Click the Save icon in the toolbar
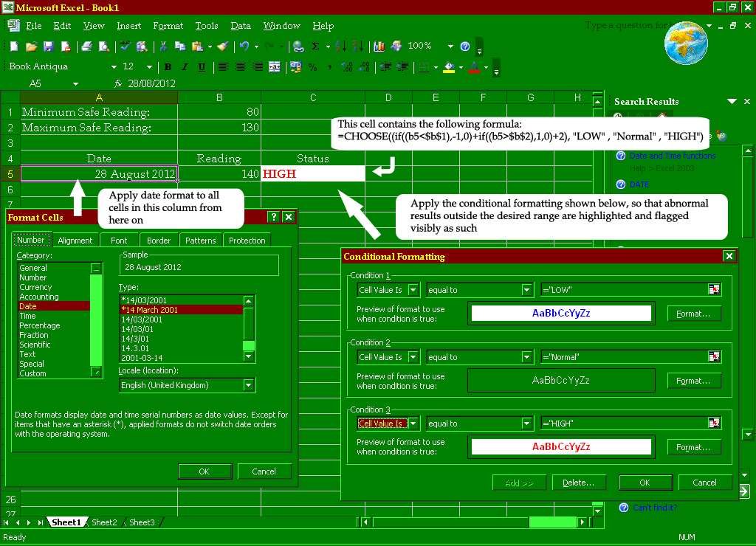 [x=49, y=46]
